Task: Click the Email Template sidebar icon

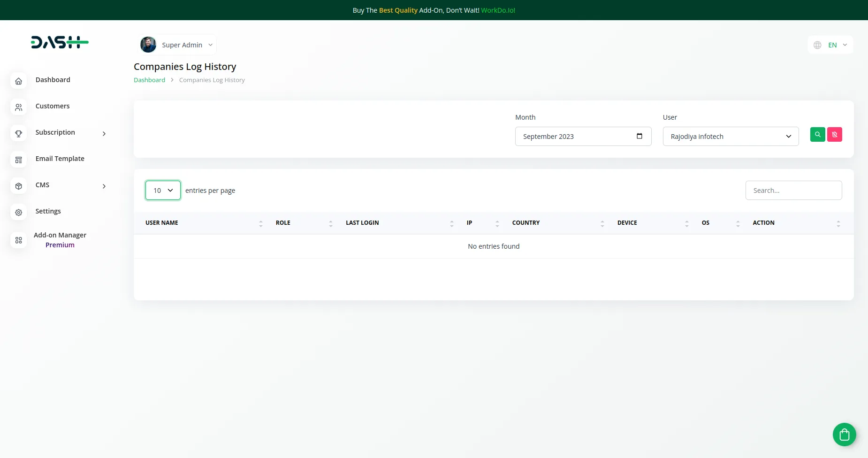Action: [x=19, y=160]
